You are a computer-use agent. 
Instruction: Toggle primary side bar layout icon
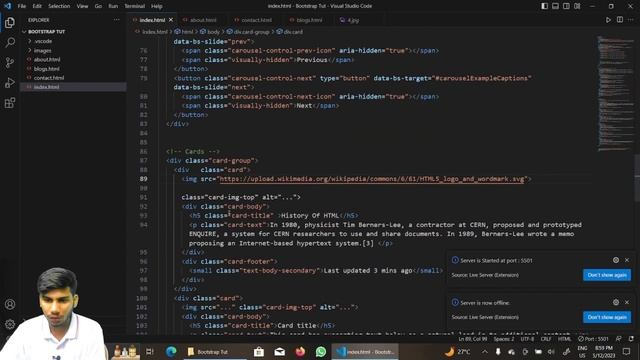tap(544, 6)
